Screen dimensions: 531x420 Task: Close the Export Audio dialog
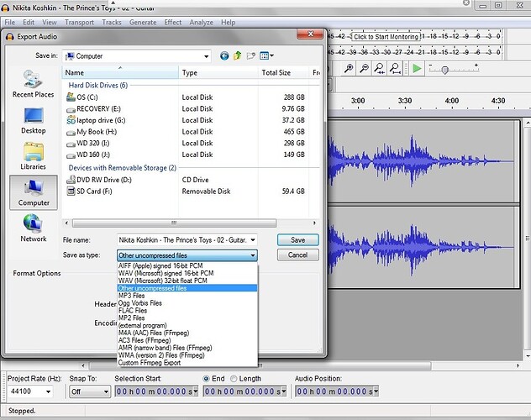pos(311,34)
